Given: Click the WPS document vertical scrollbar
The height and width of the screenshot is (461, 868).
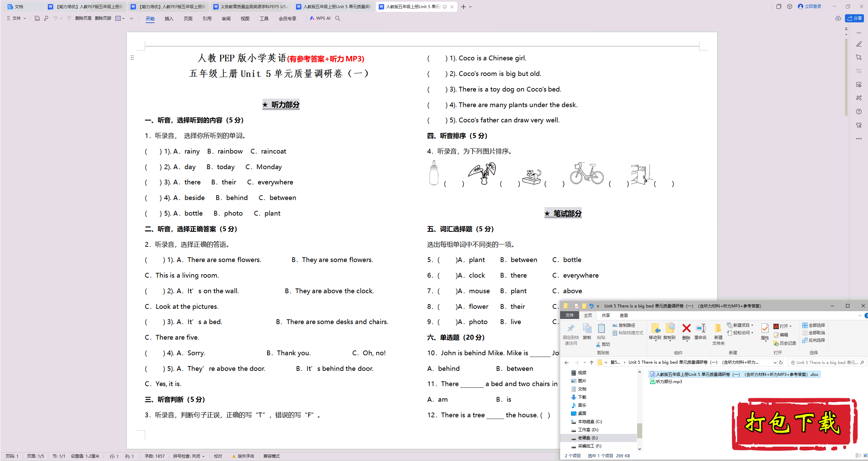Looking at the screenshot, I should coord(846,78).
